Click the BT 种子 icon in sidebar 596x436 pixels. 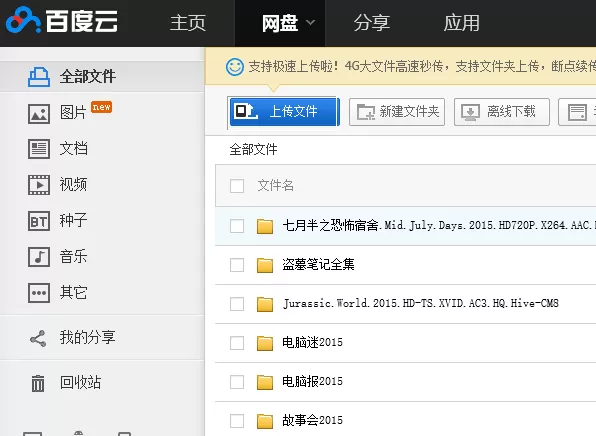[x=39, y=221]
